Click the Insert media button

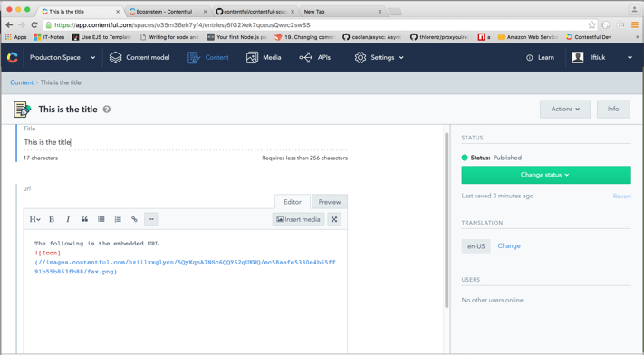(x=298, y=219)
